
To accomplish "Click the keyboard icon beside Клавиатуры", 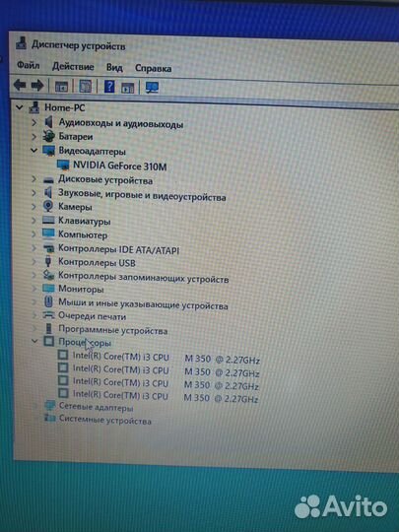I will pyautogui.click(x=48, y=221).
